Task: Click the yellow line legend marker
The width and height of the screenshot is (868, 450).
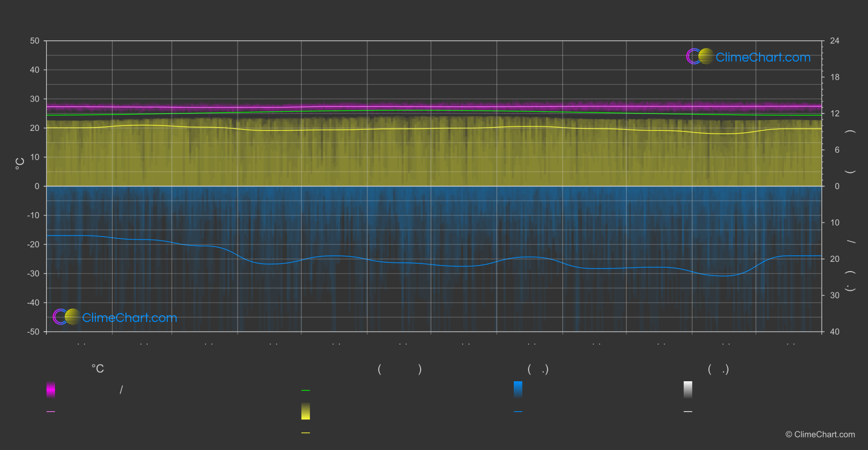Action: pos(306,433)
